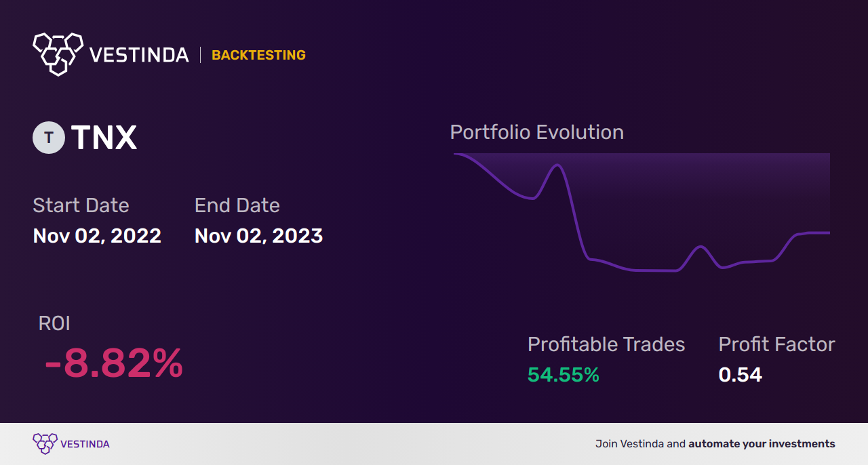The width and height of the screenshot is (868, 465).
Task: Click the Profitable Trades label
Action: 606,344
